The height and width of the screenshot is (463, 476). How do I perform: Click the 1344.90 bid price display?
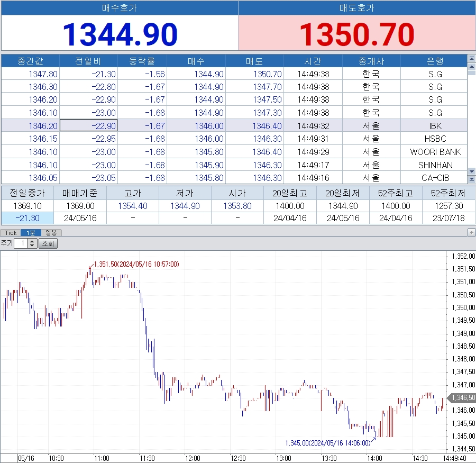click(x=120, y=34)
